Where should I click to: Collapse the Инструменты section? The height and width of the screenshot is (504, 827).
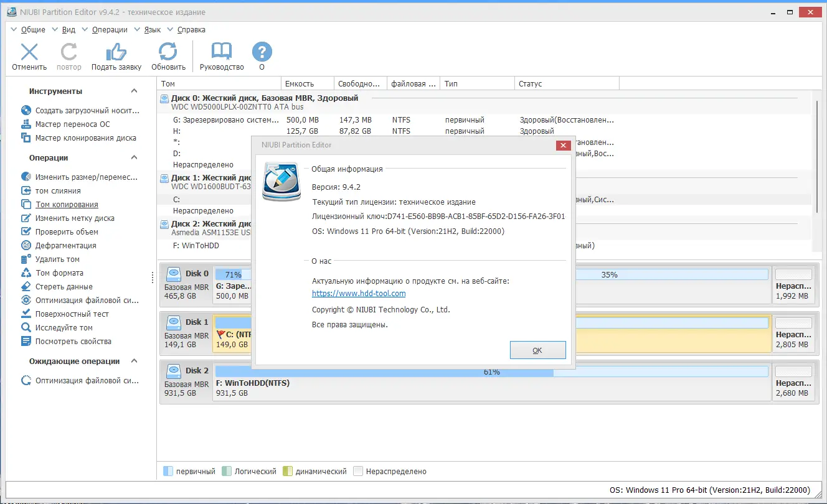tap(134, 91)
